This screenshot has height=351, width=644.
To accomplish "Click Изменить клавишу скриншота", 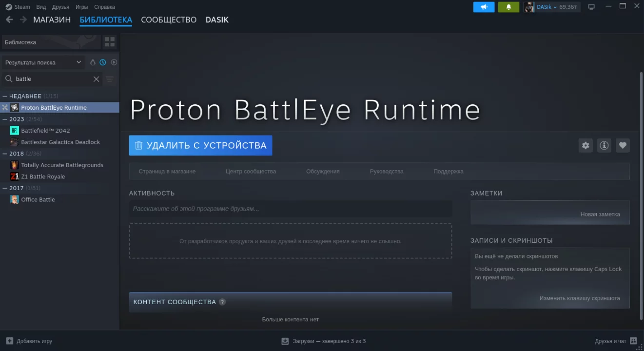I will click(580, 298).
